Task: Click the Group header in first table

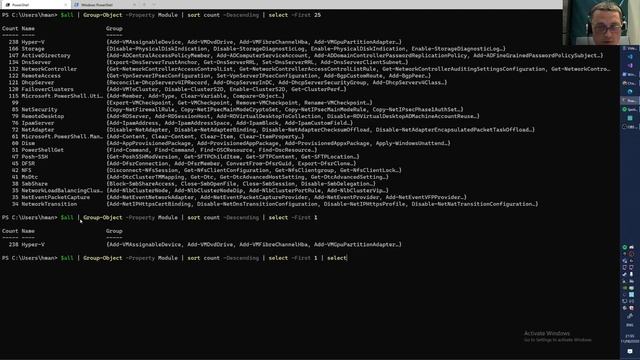Action: [114, 29]
